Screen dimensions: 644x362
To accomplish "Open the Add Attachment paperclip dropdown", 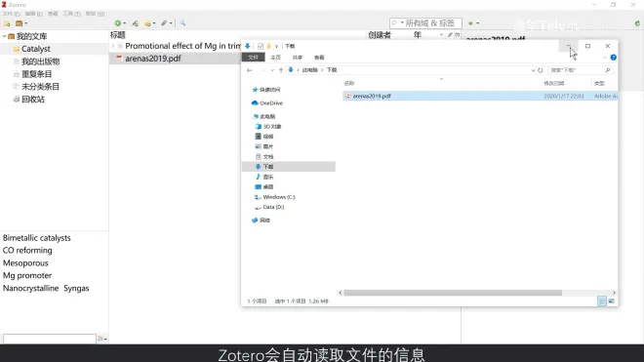I will 166,23.
